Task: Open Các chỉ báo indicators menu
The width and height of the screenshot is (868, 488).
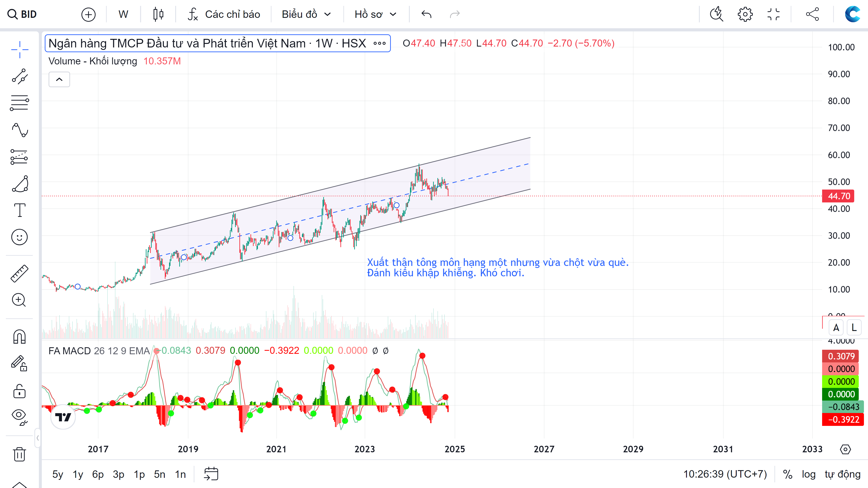Action: tap(224, 14)
